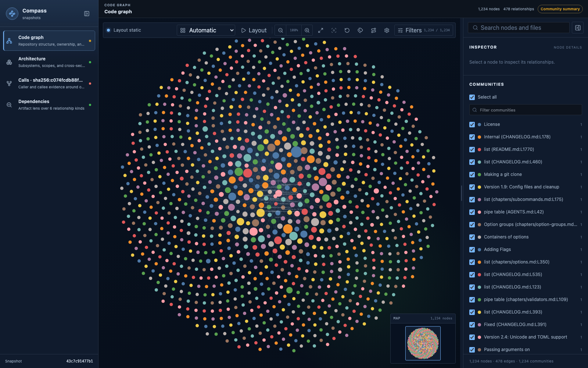Click the focus selection frame icon
The image size is (588, 368).
click(x=334, y=30)
